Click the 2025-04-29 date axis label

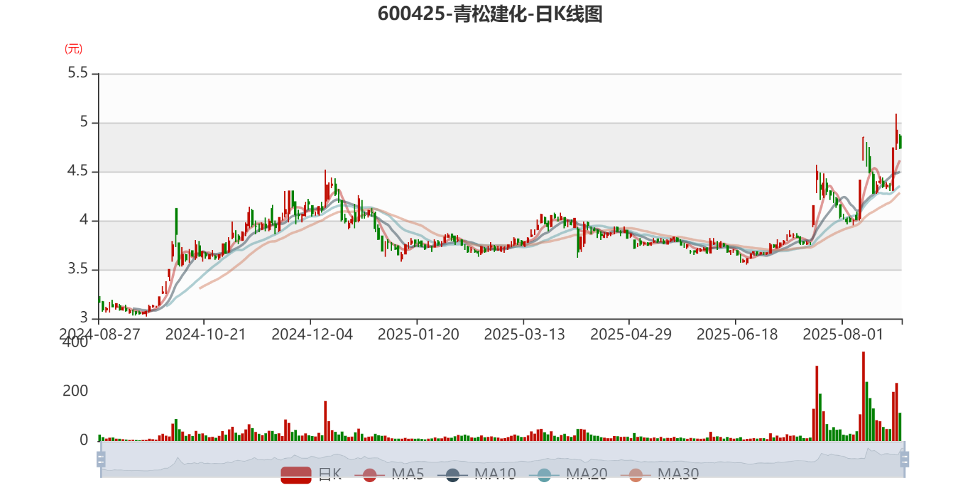coord(631,334)
